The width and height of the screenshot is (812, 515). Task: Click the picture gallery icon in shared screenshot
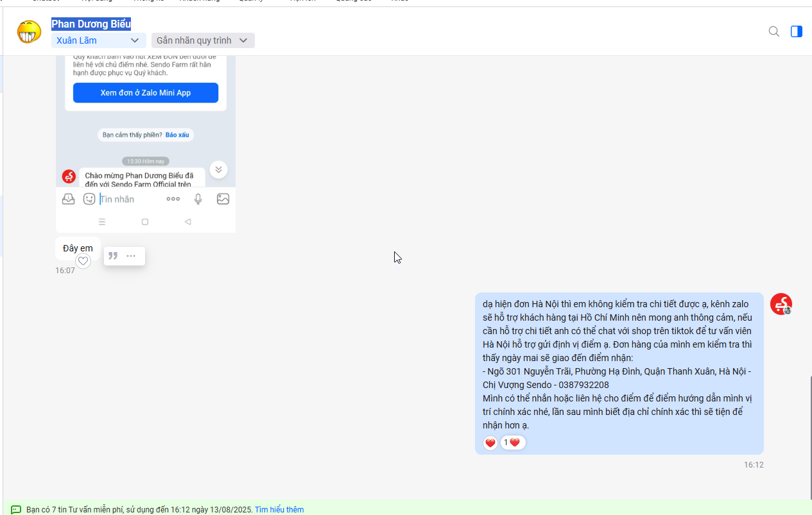click(223, 199)
